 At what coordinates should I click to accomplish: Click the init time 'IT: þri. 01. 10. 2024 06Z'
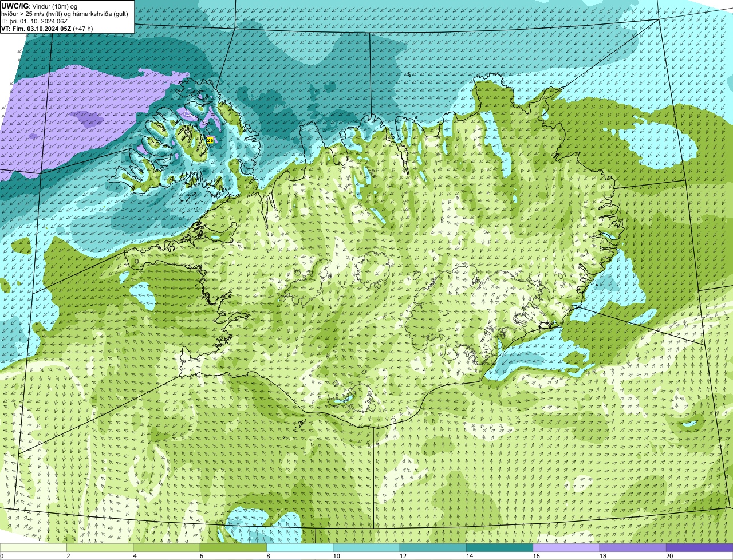pyautogui.click(x=34, y=21)
